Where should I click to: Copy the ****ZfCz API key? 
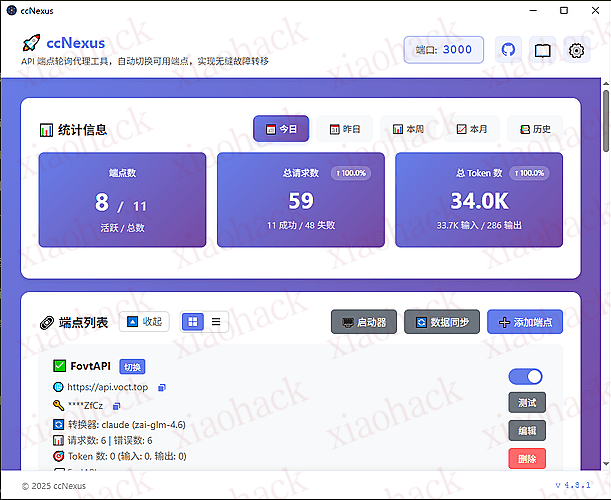pos(117,405)
